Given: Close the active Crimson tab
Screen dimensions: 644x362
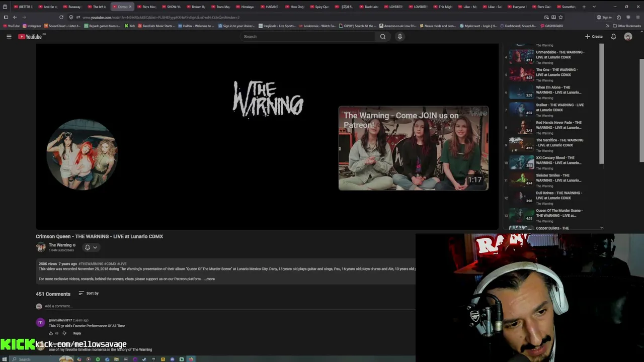Looking at the screenshot, I should [130, 7].
